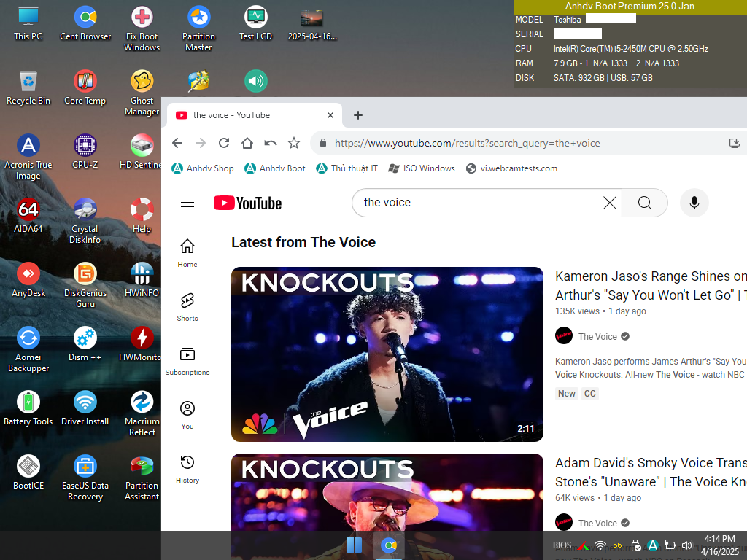
Task: Open the 2025-04-16 image file on desktop
Action: pyautogui.click(x=312, y=24)
